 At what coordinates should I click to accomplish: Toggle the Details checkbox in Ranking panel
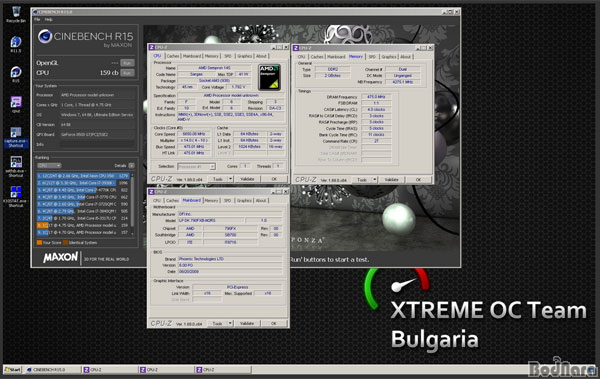click(131, 165)
